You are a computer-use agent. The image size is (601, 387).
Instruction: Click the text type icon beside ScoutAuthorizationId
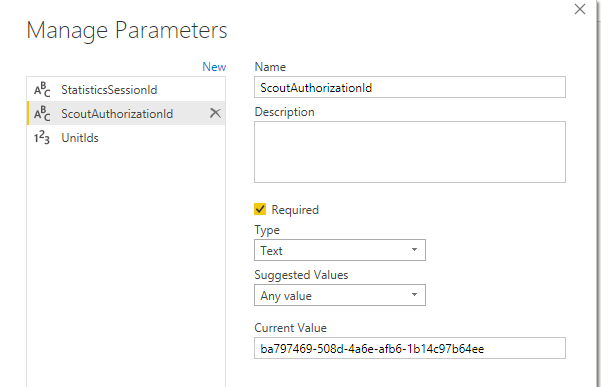pos(42,113)
